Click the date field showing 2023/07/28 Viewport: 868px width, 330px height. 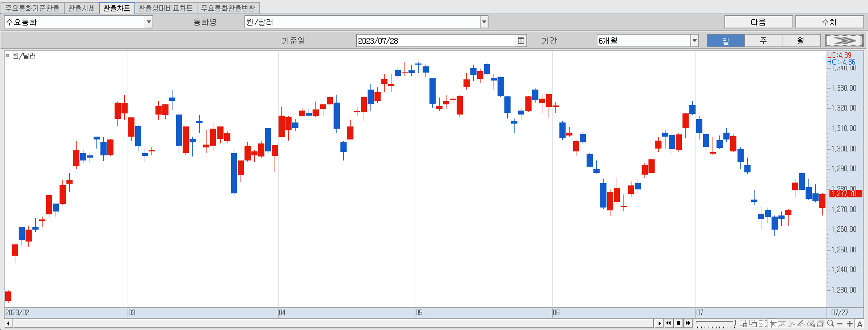(x=436, y=41)
